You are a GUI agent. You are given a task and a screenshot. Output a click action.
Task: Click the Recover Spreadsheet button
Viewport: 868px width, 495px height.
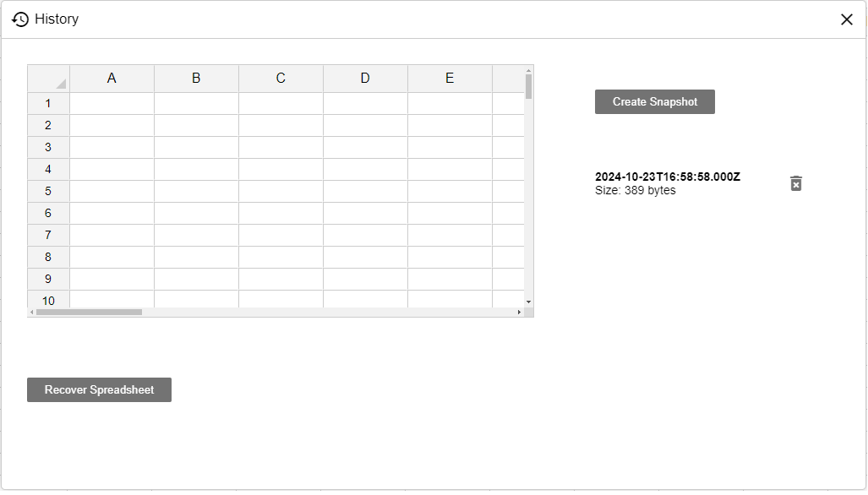click(99, 390)
